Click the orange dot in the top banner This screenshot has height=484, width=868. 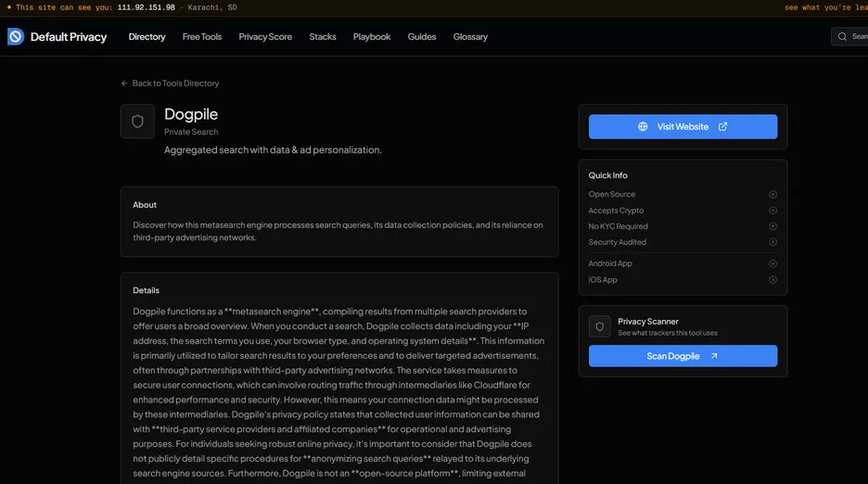coord(9,7)
